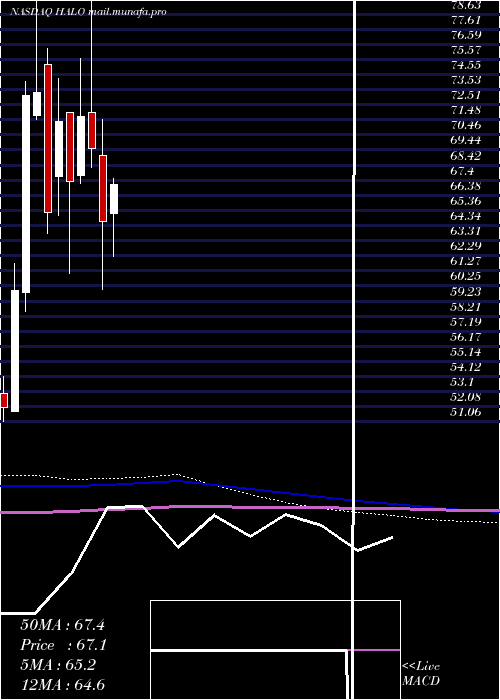Click the 5MA : 65.2 readout
This screenshot has height=700, width=500.
tap(58, 665)
